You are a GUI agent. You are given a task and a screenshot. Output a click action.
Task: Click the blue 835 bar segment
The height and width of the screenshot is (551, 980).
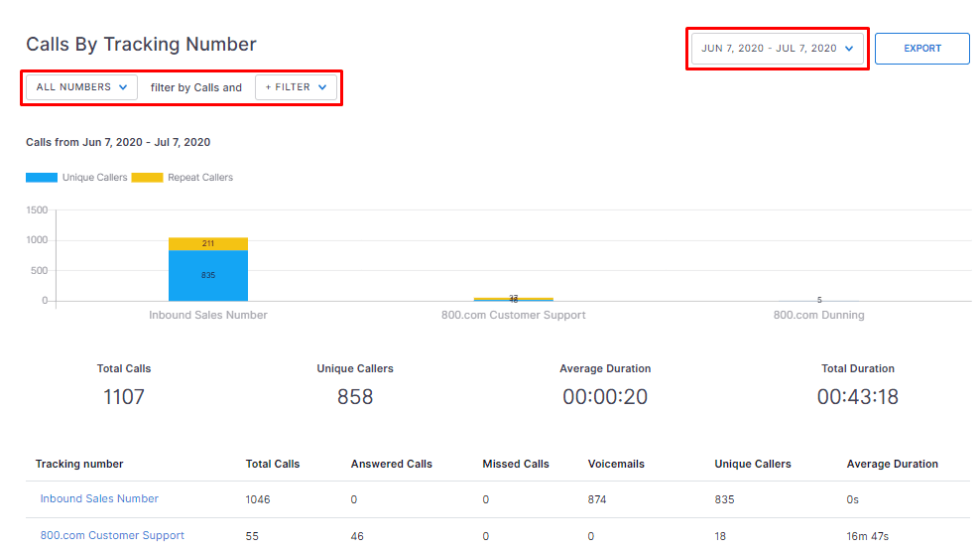coord(208,275)
